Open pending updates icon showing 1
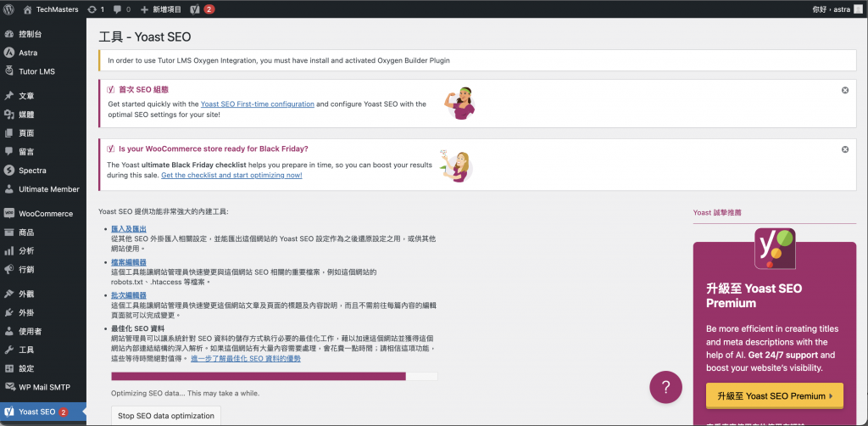 click(x=92, y=8)
